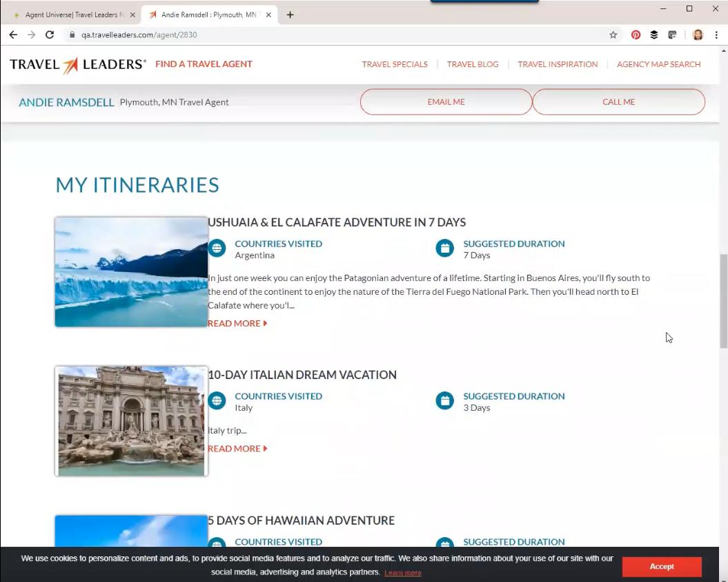Accept the cookie notice

click(x=662, y=566)
